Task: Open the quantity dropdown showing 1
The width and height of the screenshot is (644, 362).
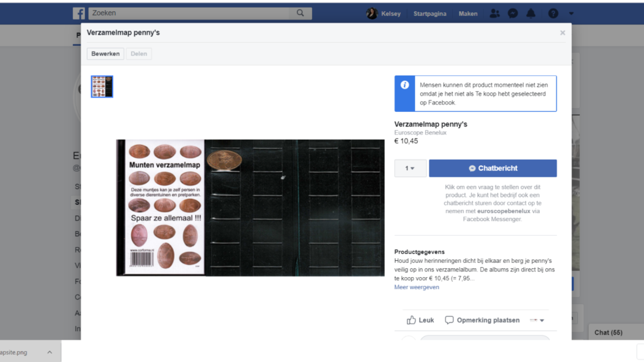Action: click(x=410, y=168)
